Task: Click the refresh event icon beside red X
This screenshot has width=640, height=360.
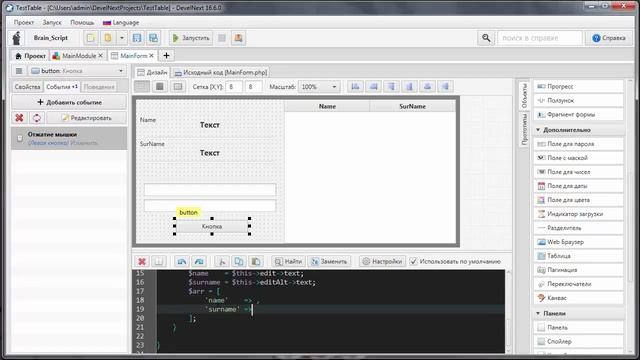Action: pos(37,118)
